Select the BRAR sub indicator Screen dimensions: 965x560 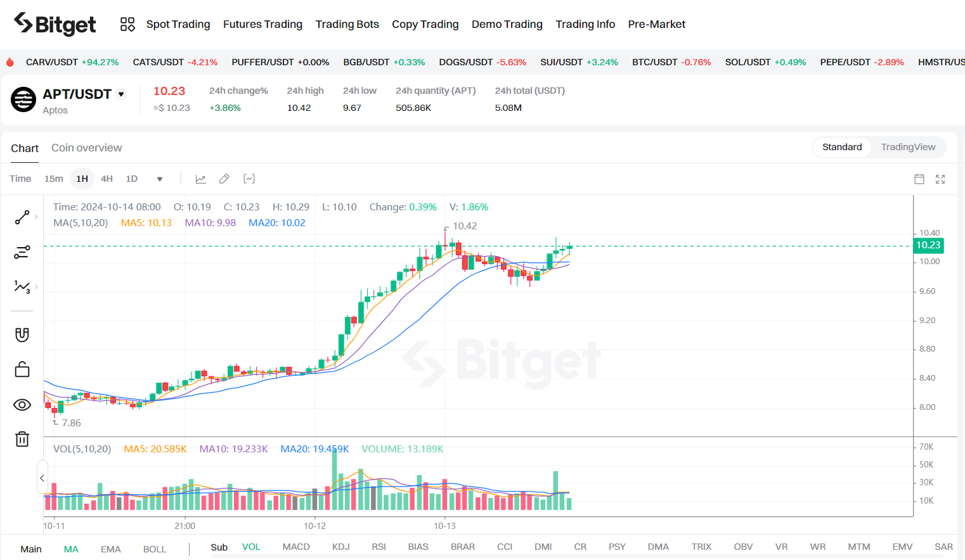[463, 547]
